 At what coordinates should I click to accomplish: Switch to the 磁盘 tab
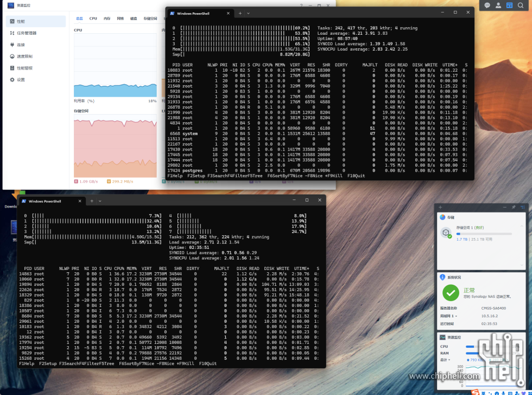pos(134,18)
